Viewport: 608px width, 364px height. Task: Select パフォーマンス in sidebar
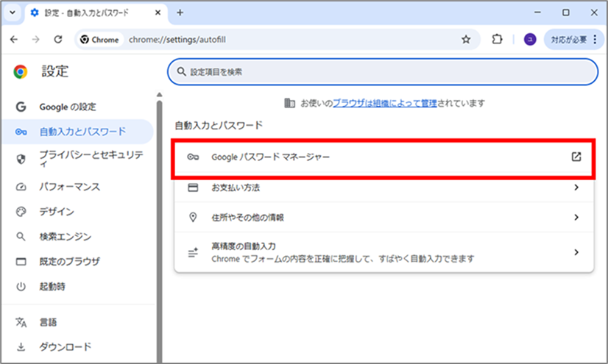(69, 187)
